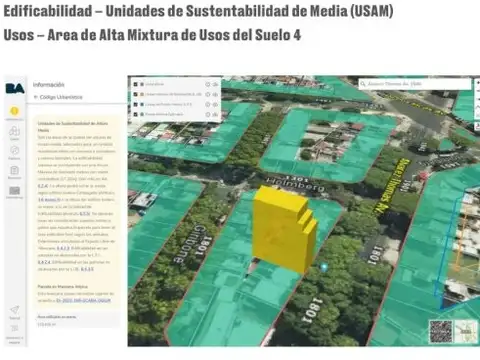Open the paper-plane Tutorial icon
The width and height of the screenshot is (480, 360).
coord(14,310)
